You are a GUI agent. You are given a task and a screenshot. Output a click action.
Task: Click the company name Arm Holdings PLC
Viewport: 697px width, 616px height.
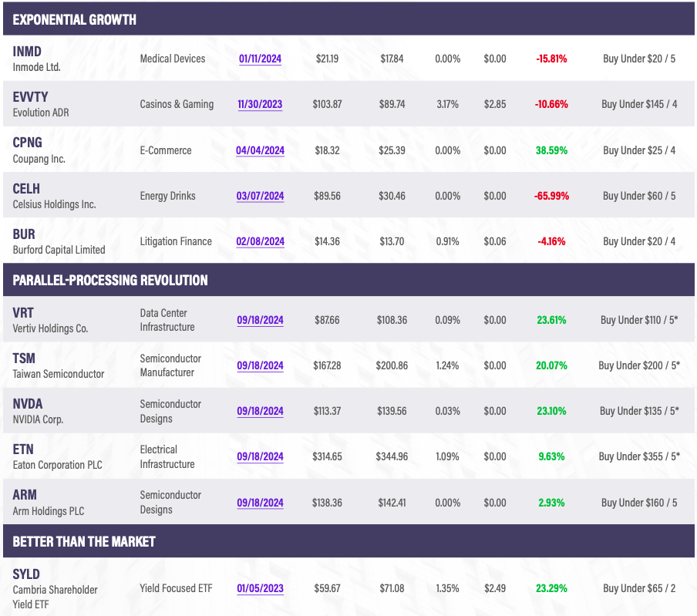pos(49,511)
